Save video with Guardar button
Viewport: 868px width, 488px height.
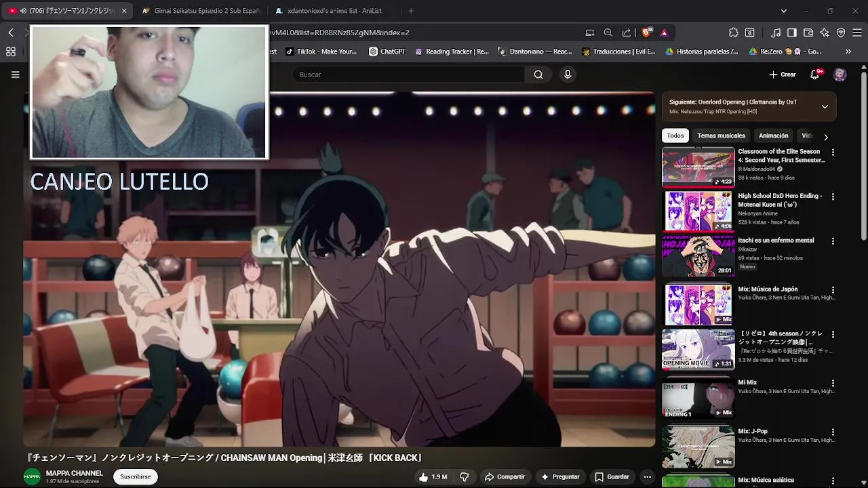(x=612, y=477)
